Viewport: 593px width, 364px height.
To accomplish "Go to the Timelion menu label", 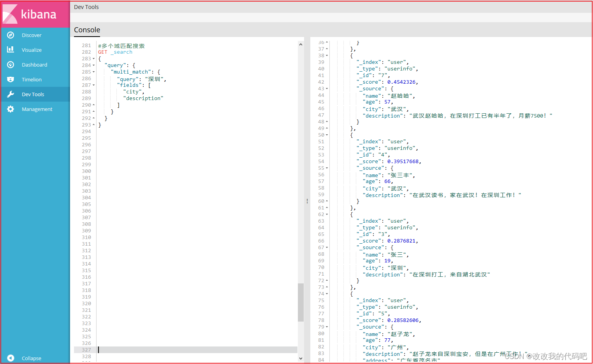I will coord(32,79).
